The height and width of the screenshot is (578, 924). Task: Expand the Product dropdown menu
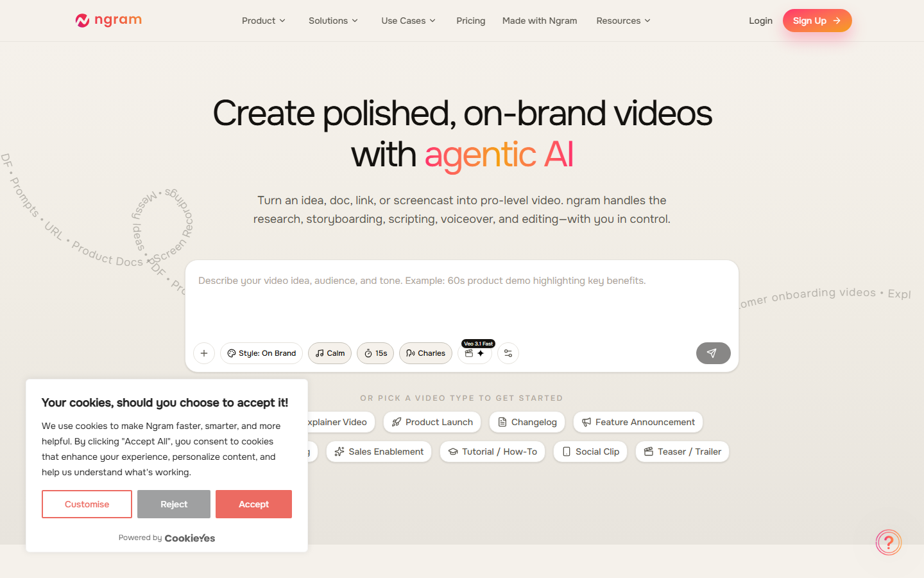coord(263,21)
